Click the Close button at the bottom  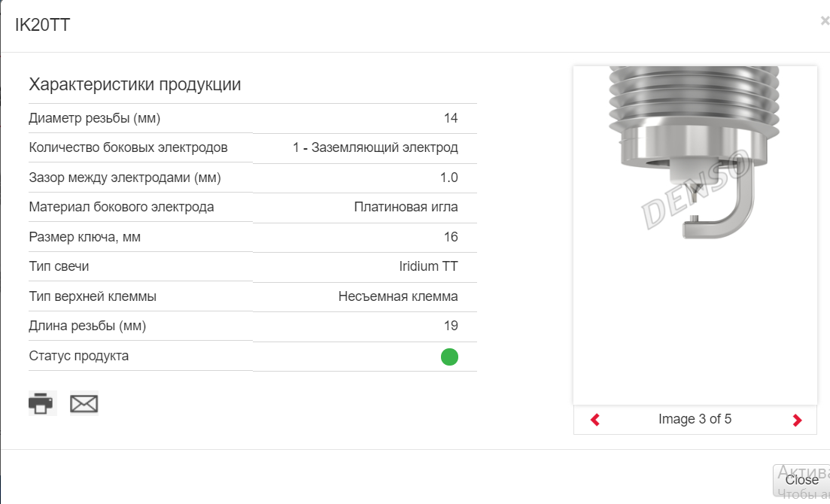(801, 480)
